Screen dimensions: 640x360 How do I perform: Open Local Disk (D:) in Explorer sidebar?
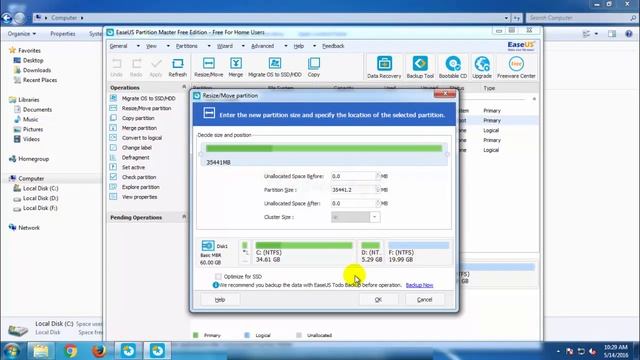[40, 198]
